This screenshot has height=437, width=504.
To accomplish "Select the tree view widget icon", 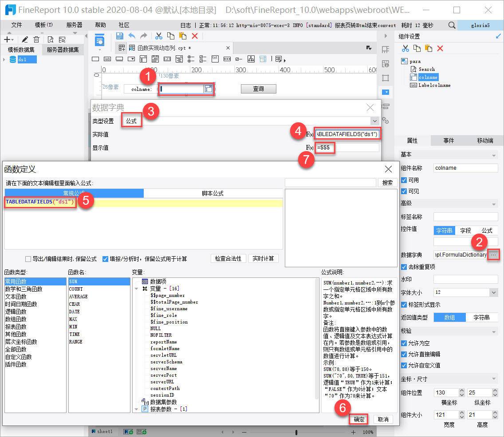I will (251, 59).
